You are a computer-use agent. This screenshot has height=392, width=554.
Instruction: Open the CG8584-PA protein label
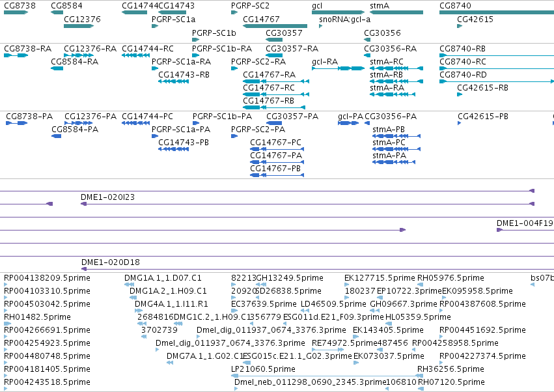(75, 130)
